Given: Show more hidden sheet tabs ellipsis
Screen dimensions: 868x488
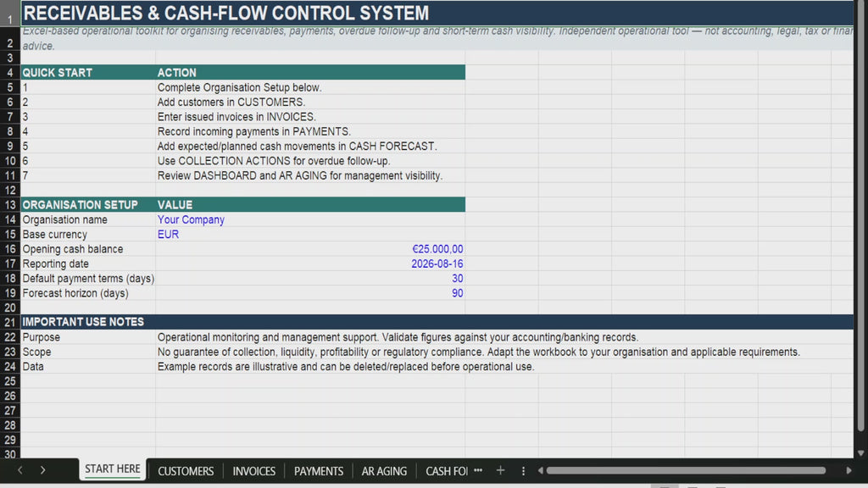Looking at the screenshot, I should pos(478,470).
